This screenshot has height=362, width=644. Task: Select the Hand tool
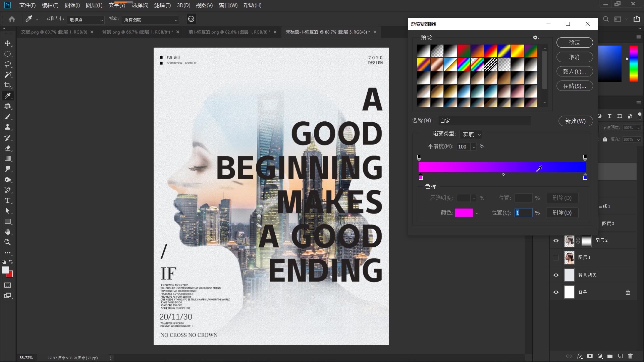click(8, 232)
